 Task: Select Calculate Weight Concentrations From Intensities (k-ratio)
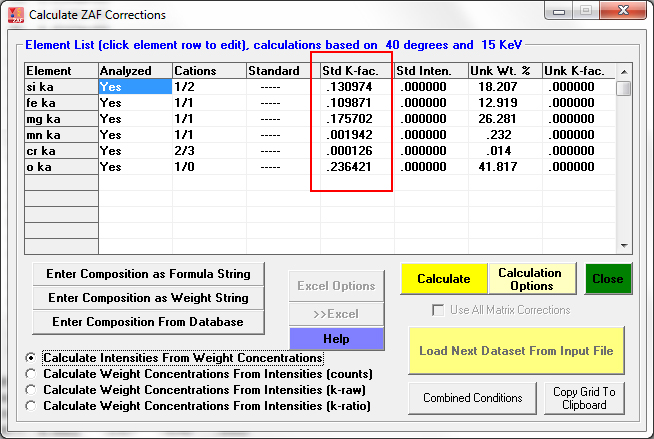(32, 406)
